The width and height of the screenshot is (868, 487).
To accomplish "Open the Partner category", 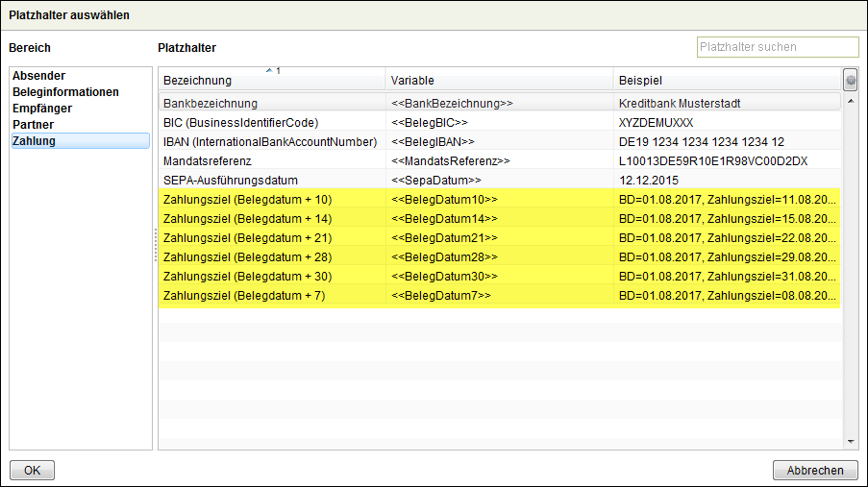I will pyautogui.click(x=34, y=125).
